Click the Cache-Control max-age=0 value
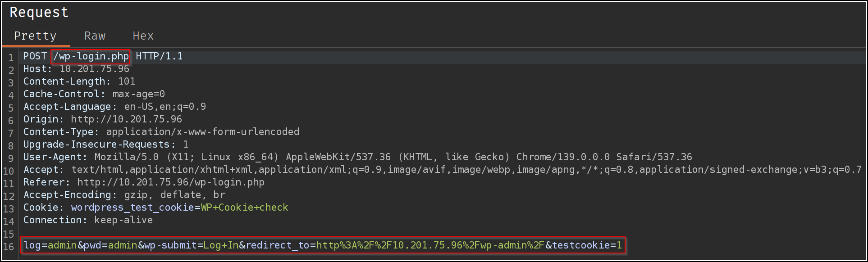 (138, 94)
